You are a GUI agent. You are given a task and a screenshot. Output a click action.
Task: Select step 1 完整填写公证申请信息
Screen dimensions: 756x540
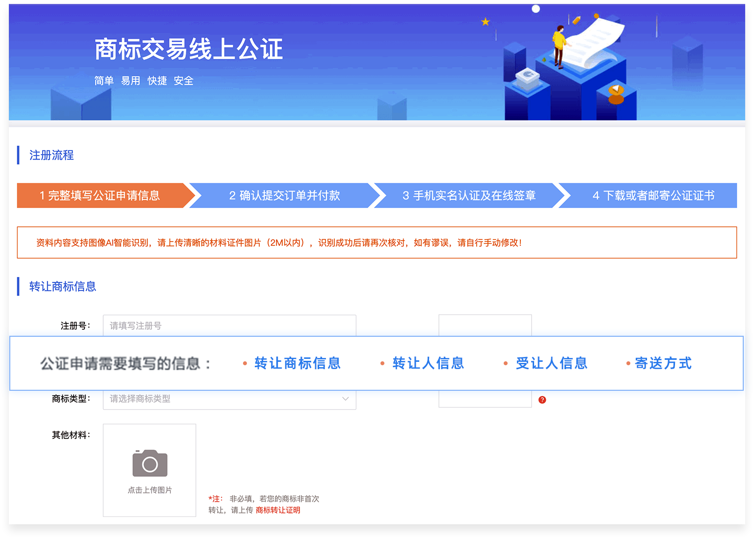100,195
